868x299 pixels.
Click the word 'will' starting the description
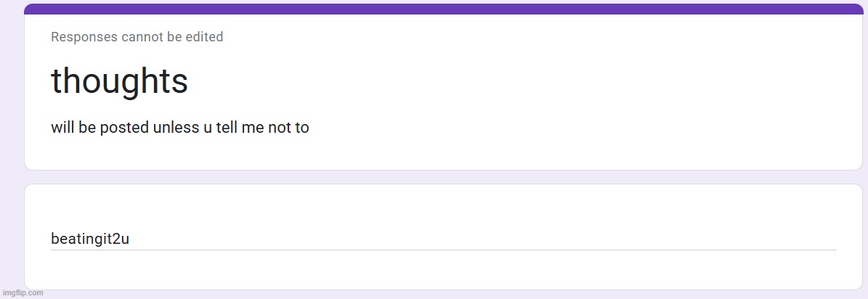(x=61, y=128)
